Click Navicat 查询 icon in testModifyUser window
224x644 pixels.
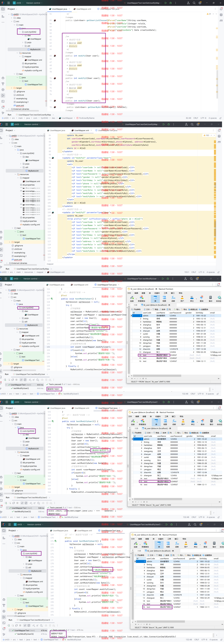pos(201,299)
